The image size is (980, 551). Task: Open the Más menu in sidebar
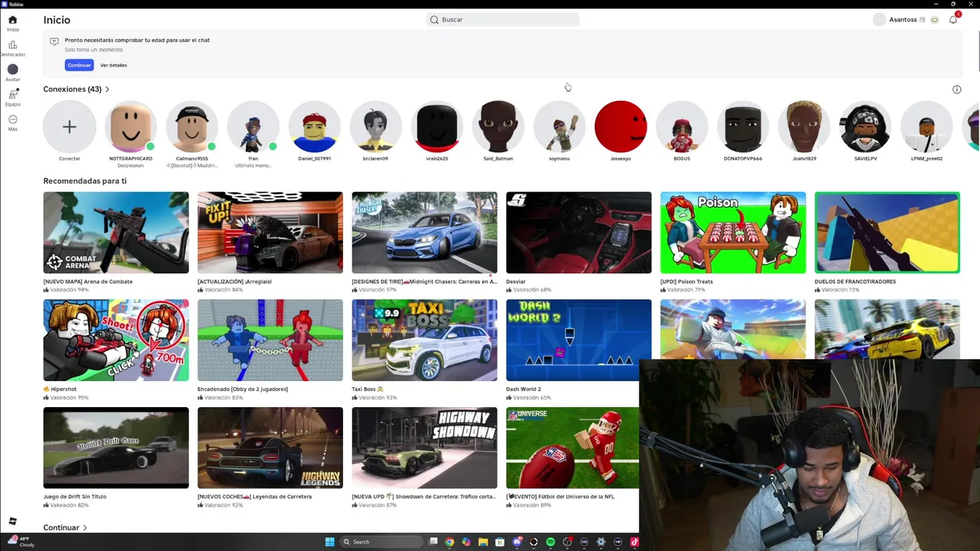point(12,119)
